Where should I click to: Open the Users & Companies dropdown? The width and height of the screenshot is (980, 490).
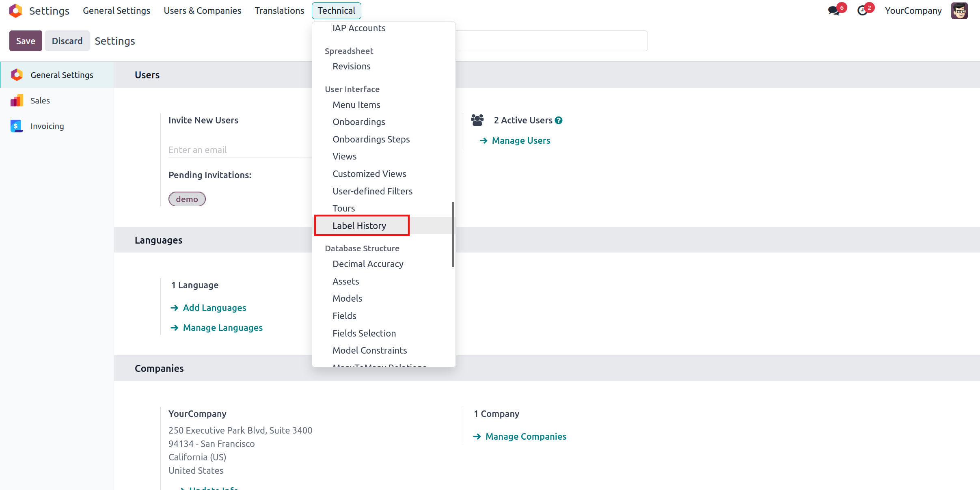pyautogui.click(x=202, y=11)
